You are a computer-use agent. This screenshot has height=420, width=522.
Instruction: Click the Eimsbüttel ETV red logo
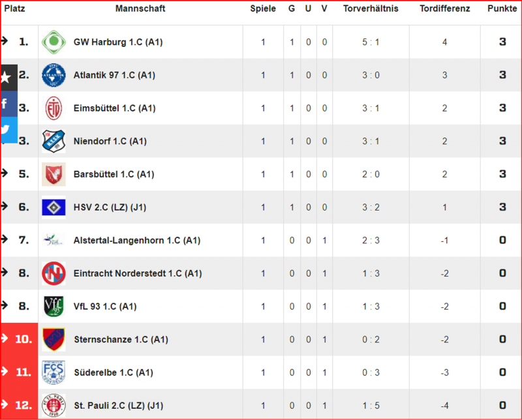(x=54, y=108)
